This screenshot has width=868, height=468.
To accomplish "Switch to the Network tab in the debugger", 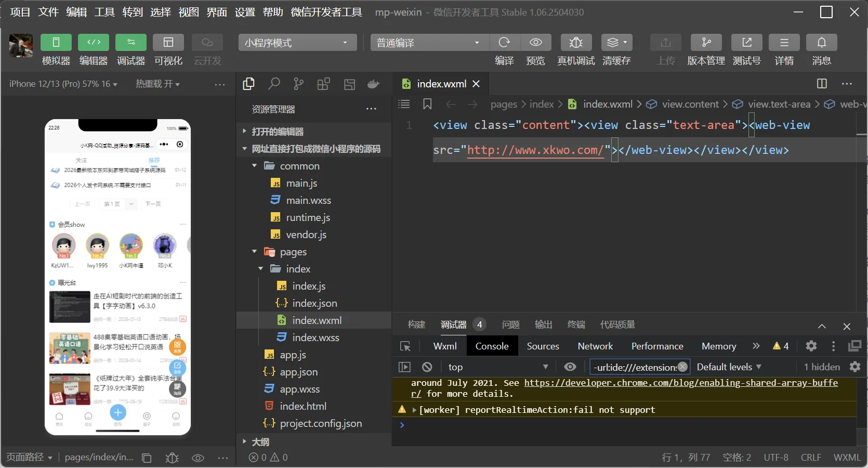I will click(595, 346).
